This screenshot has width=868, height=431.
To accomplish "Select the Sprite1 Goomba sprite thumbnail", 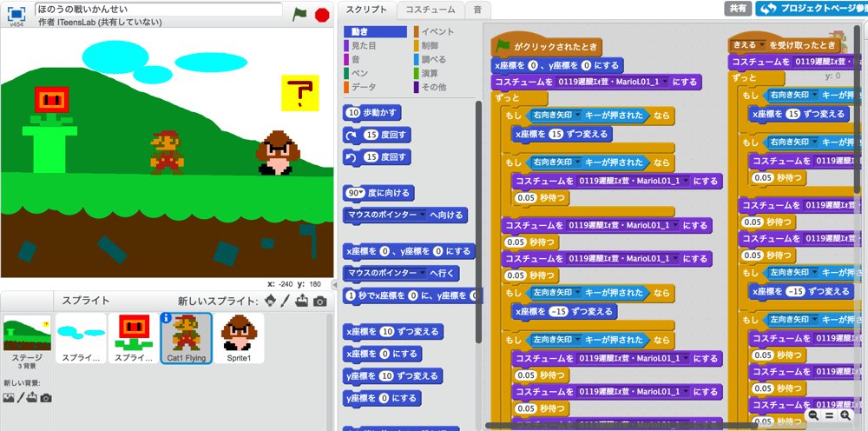I will pos(239,338).
